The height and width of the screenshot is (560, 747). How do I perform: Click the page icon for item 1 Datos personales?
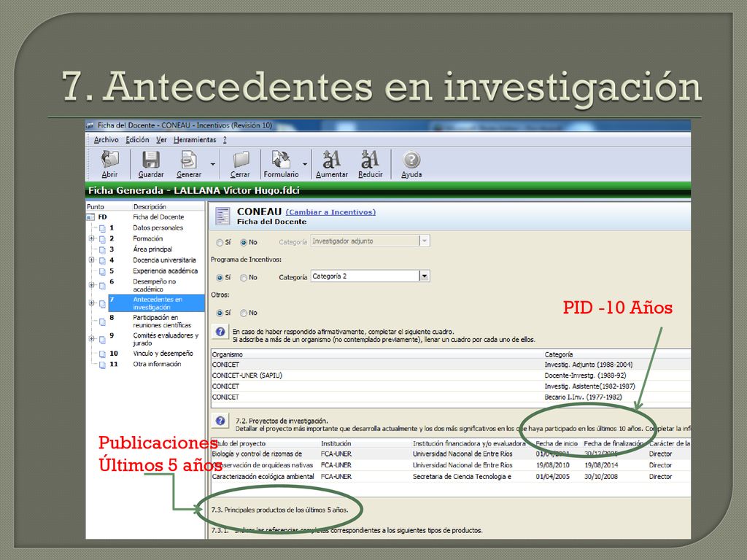coord(102,228)
